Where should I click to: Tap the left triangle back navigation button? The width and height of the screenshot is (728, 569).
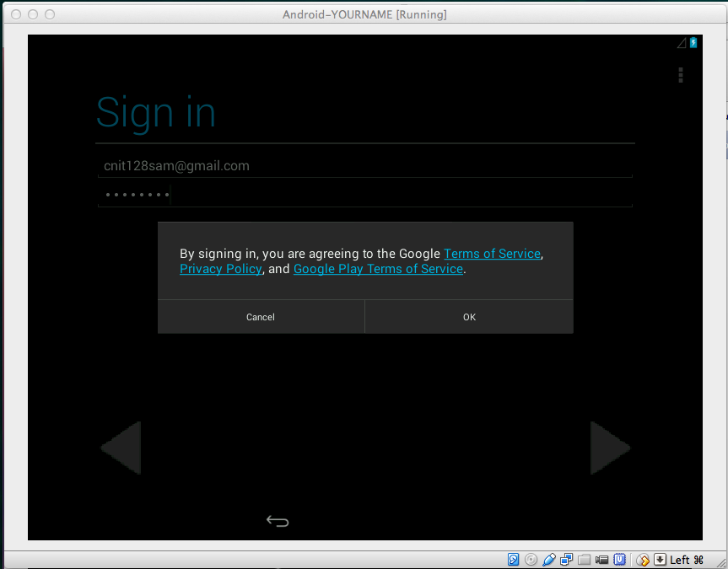(x=121, y=448)
